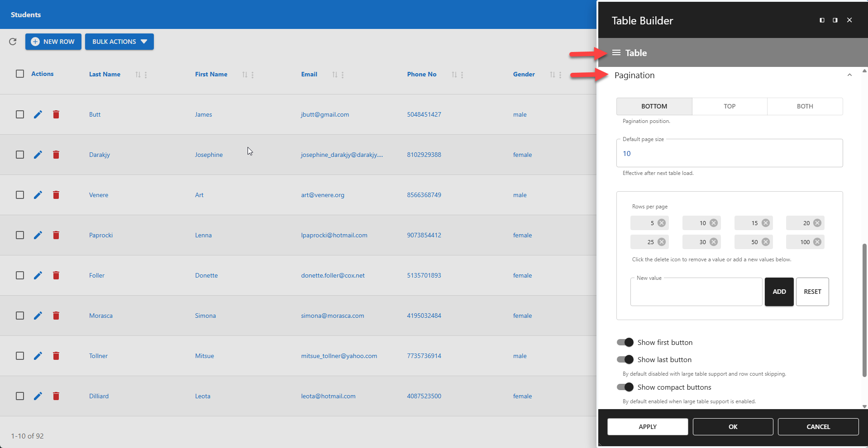868x448 pixels.
Task: Remove the 100 rows-per-page chip
Action: click(817, 242)
